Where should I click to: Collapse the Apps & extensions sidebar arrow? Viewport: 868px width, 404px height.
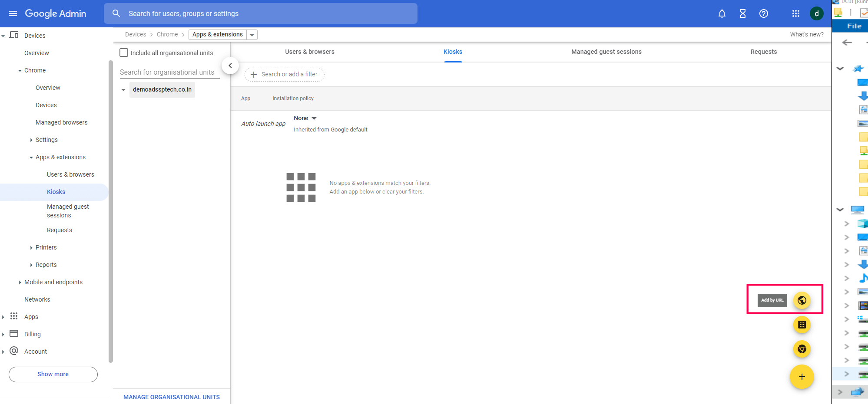pyautogui.click(x=31, y=158)
